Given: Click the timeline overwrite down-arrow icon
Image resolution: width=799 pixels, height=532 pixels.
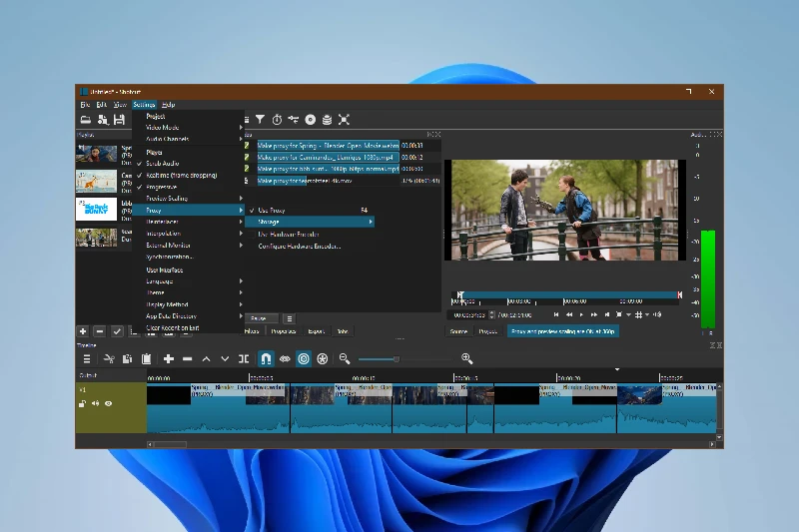Looking at the screenshot, I should coord(225,359).
